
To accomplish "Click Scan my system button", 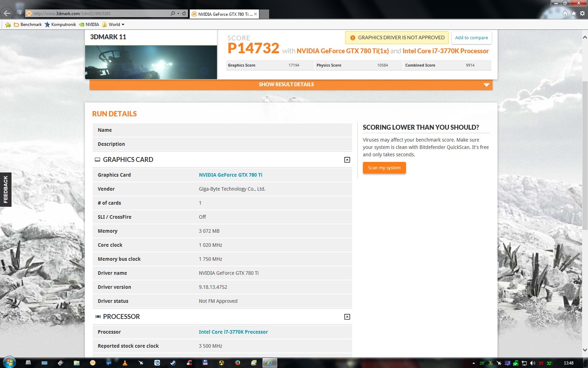I will [x=384, y=168].
